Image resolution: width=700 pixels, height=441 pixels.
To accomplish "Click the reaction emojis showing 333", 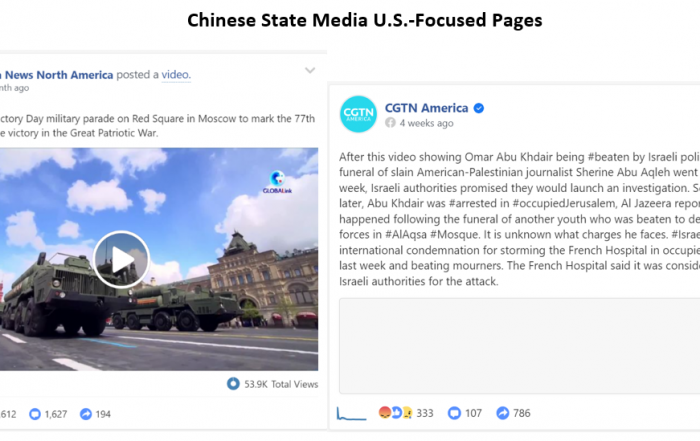I will 395,413.
